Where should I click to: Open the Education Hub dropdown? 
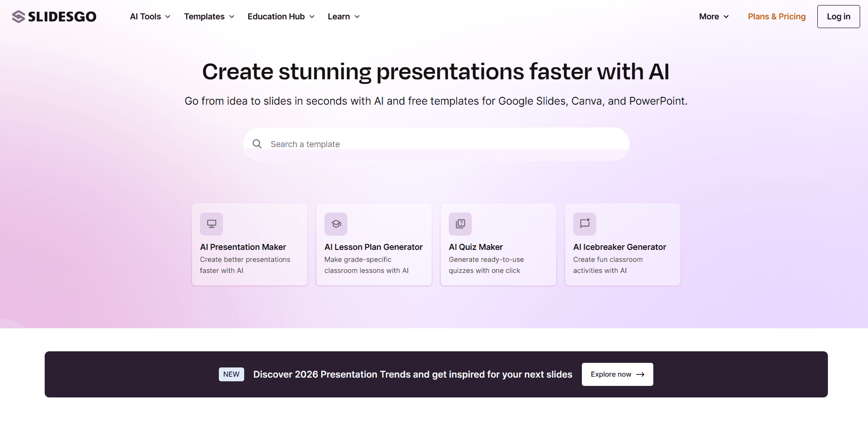pyautogui.click(x=281, y=17)
